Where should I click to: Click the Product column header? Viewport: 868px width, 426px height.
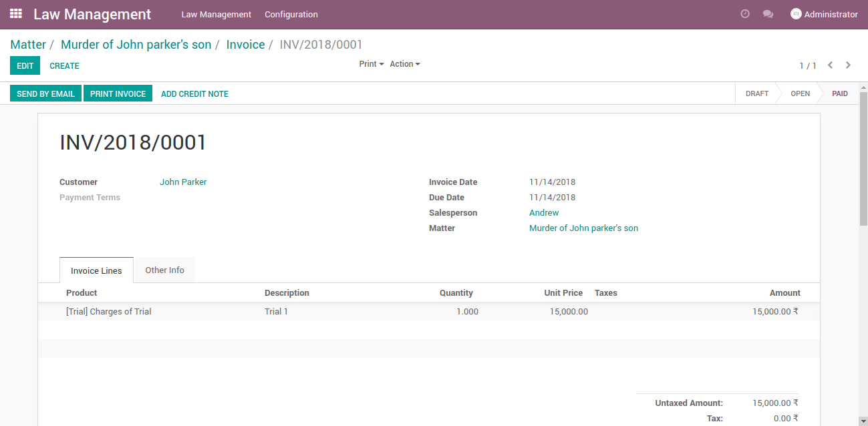click(x=82, y=292)
